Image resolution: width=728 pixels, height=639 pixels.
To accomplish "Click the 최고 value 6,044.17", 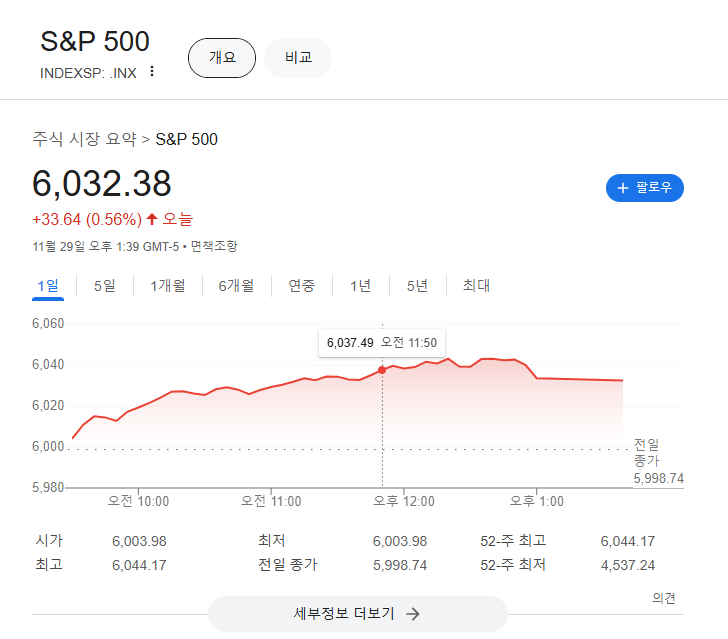I will pos(139,565).
